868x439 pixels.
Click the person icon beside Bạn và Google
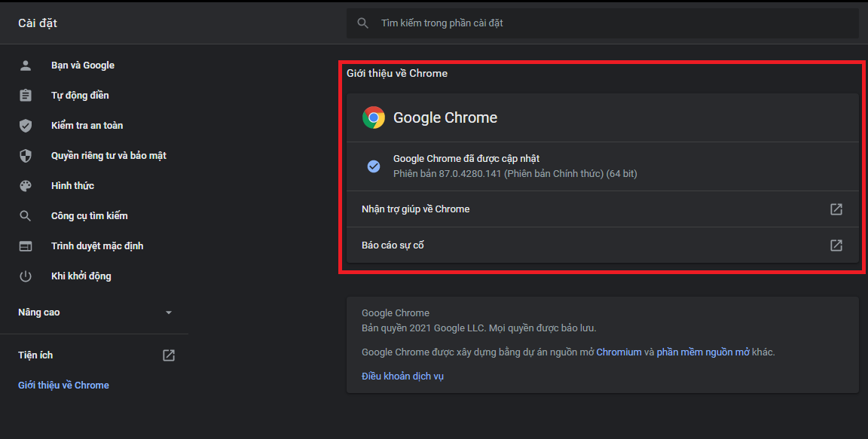tap(26, 66)
